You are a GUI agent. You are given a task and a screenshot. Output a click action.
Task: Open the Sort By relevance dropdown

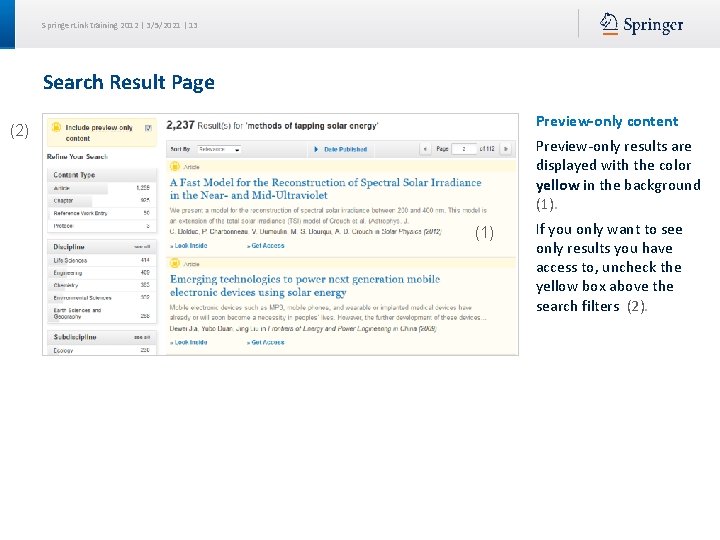(x=219, y=149)
